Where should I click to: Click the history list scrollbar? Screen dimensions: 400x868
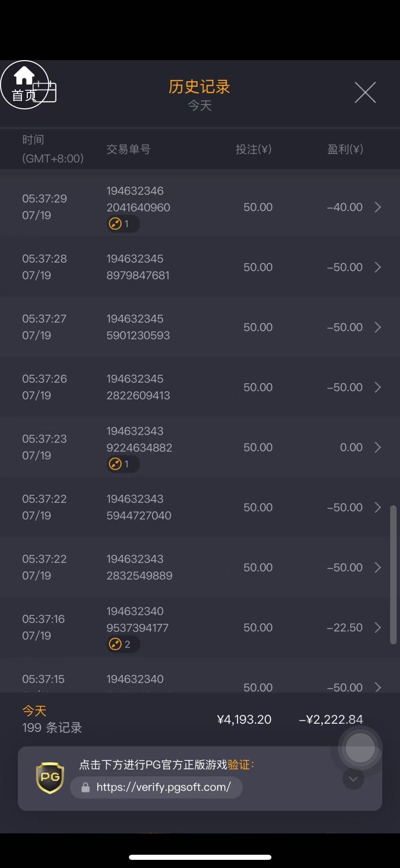click(393, 574)
